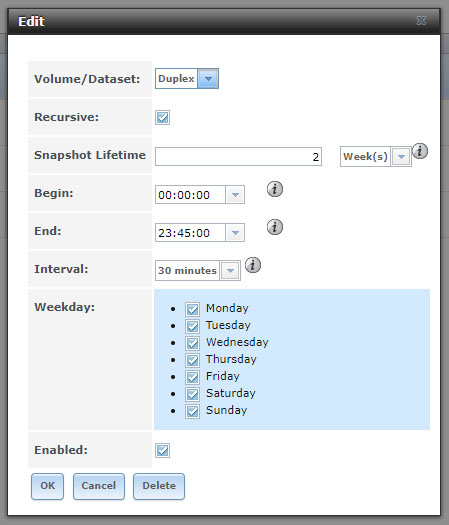Click the OK button
Screen dimensions: 449x525
(48, 486)
